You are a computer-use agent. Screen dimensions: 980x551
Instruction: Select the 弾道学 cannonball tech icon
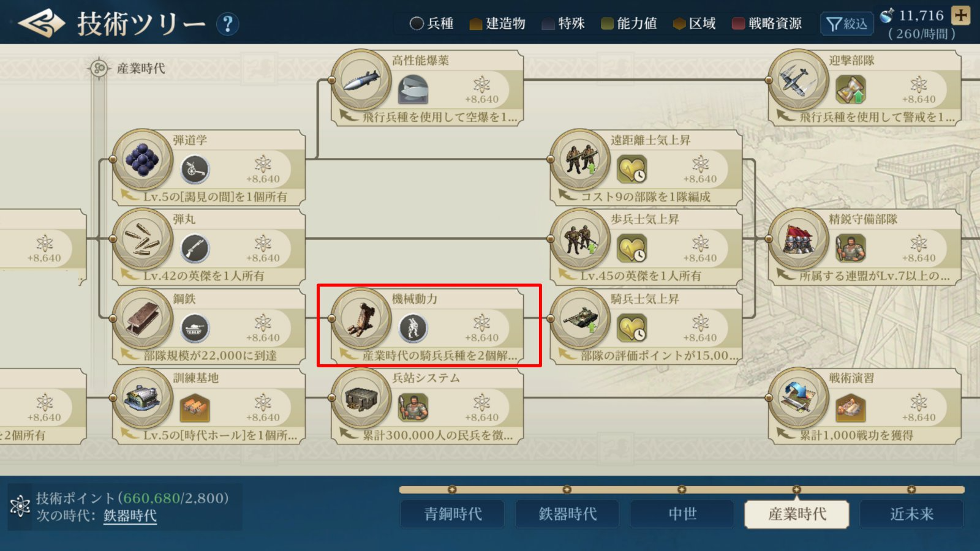142,159
